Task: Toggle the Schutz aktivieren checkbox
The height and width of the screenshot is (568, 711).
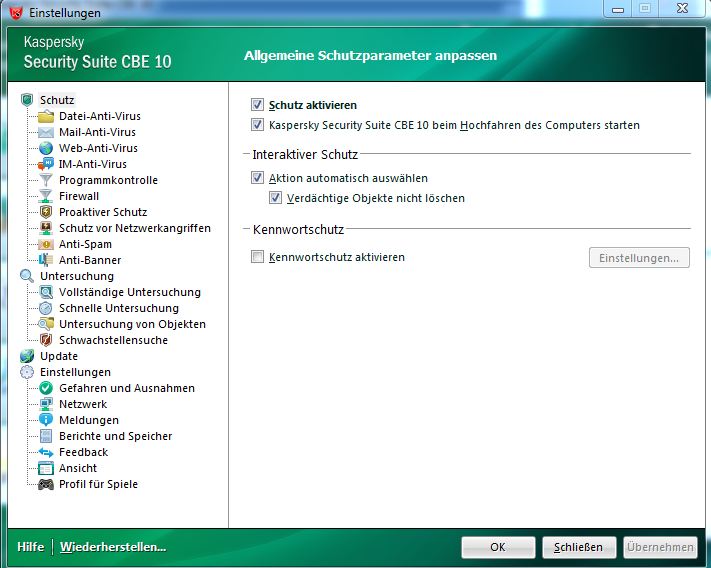Action: [258, 105]
